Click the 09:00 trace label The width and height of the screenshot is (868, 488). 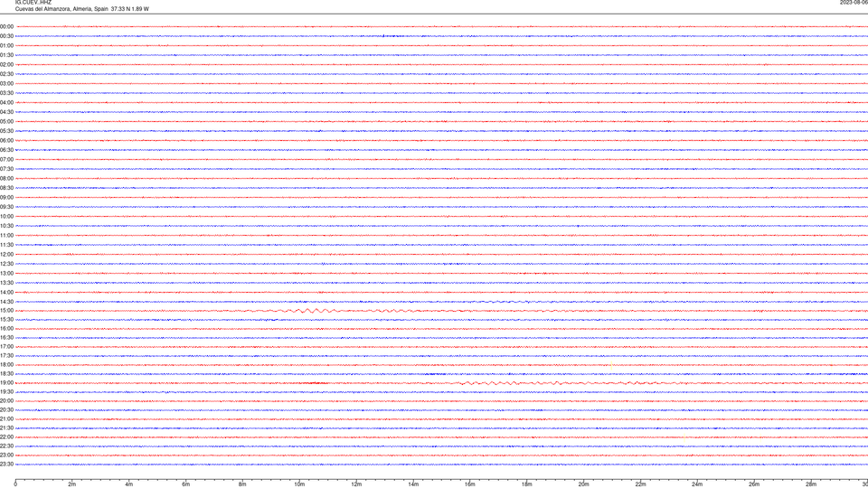[6, 198]
